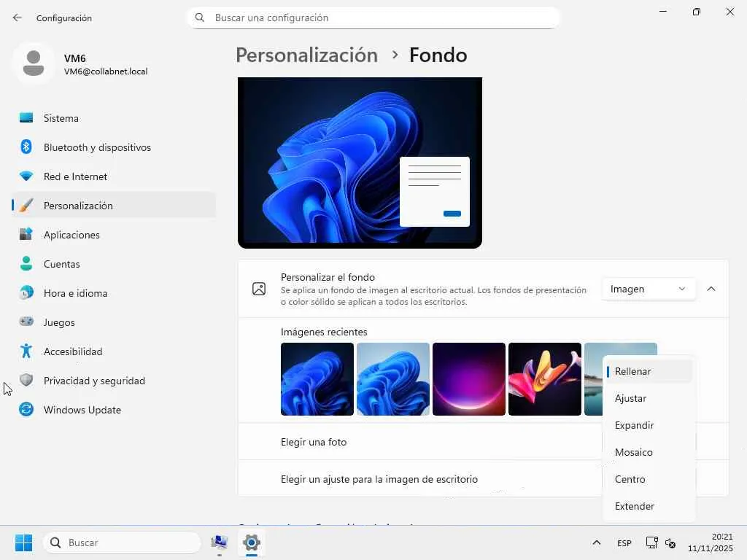This screenshot has height=560, width=747.
Task: Click the Elegir una foto label
Action: click(x=314, y=442)
